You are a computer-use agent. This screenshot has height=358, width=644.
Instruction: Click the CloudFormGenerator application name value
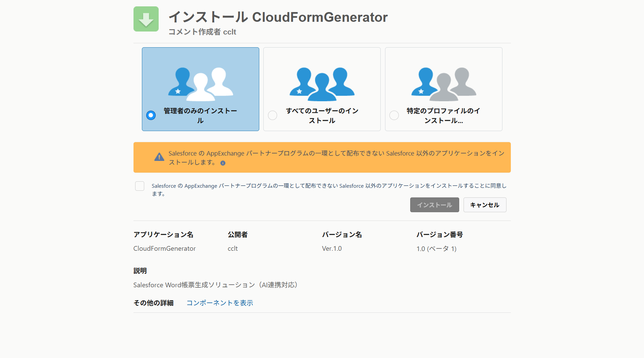pyautogui.click(x=164, y=248)
